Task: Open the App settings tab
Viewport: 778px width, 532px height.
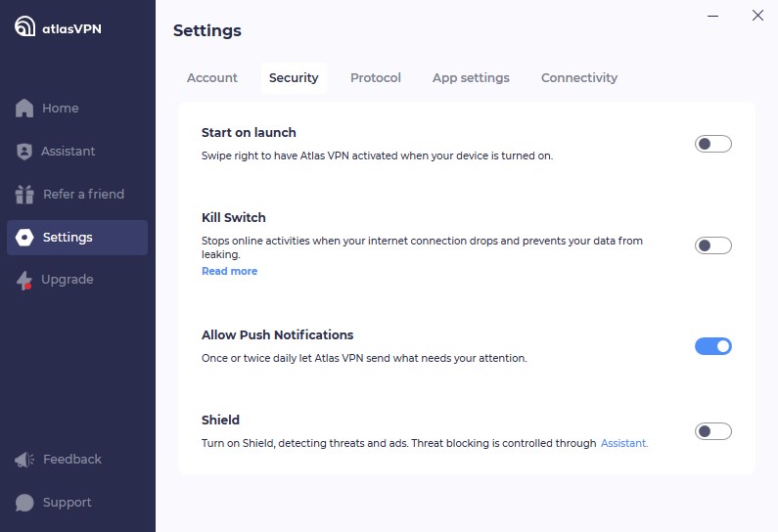Action: click(x=471, y=78)
